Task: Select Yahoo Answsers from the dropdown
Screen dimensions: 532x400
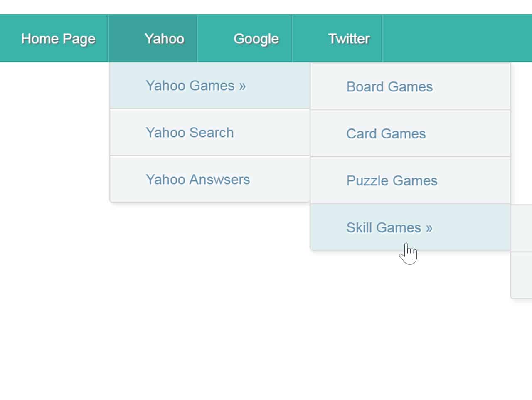Action: [x=197, y=180]
